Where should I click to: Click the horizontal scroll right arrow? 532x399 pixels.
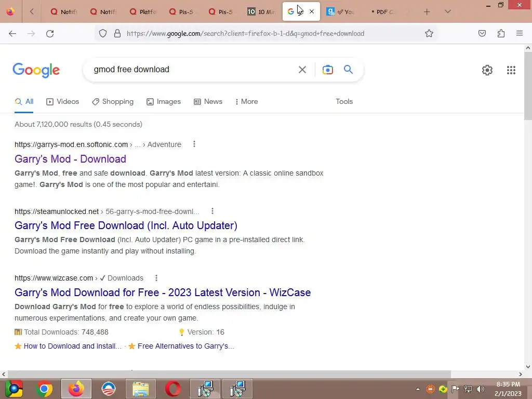coord(521,374)
